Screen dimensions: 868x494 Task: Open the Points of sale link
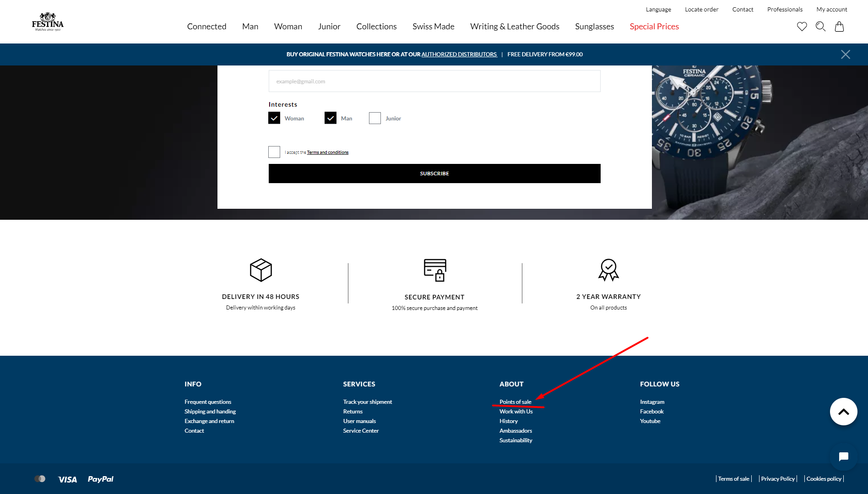(x=515, y=402)
